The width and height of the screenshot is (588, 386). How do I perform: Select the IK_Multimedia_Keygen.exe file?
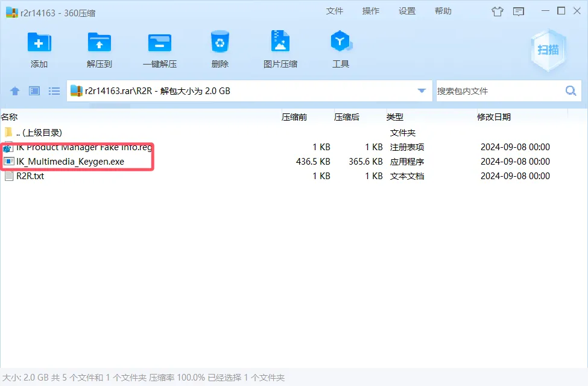[x=68, y=161]
